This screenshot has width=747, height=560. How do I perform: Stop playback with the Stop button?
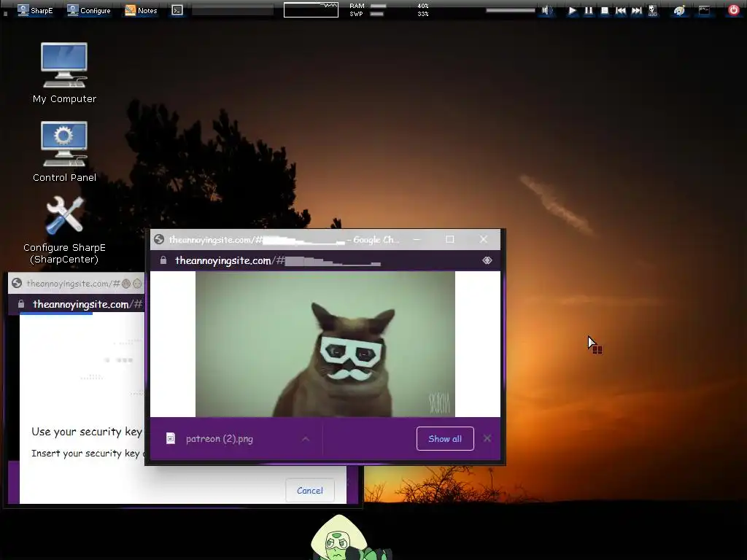(x=605, y=10)
